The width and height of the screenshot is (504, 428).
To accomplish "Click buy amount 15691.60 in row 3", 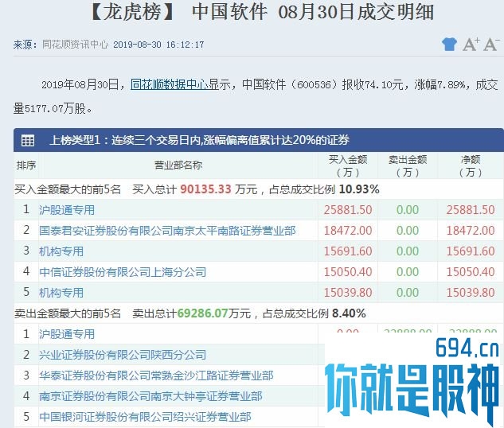I will (348, 251).
